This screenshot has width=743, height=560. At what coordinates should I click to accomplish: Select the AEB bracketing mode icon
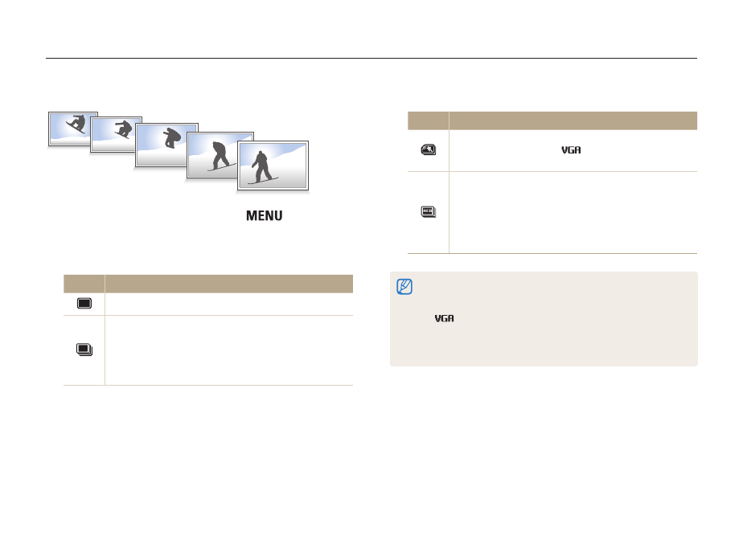[x=429, y=212]
